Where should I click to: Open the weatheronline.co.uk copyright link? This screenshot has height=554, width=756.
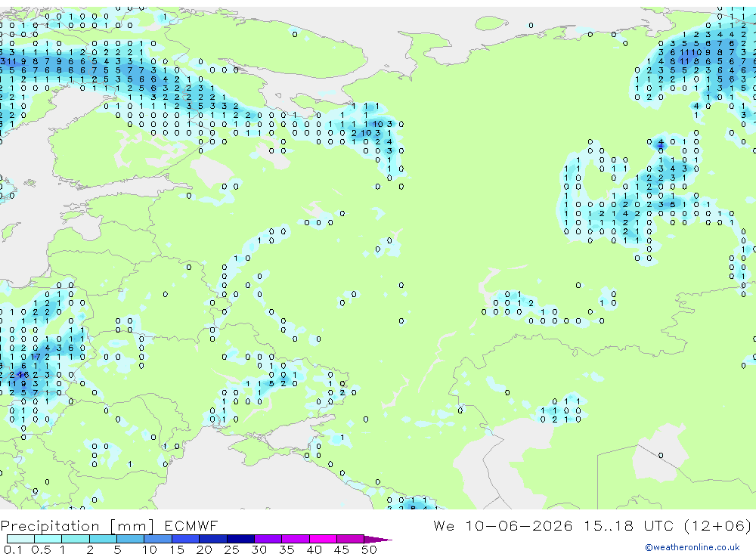[692, 547]
